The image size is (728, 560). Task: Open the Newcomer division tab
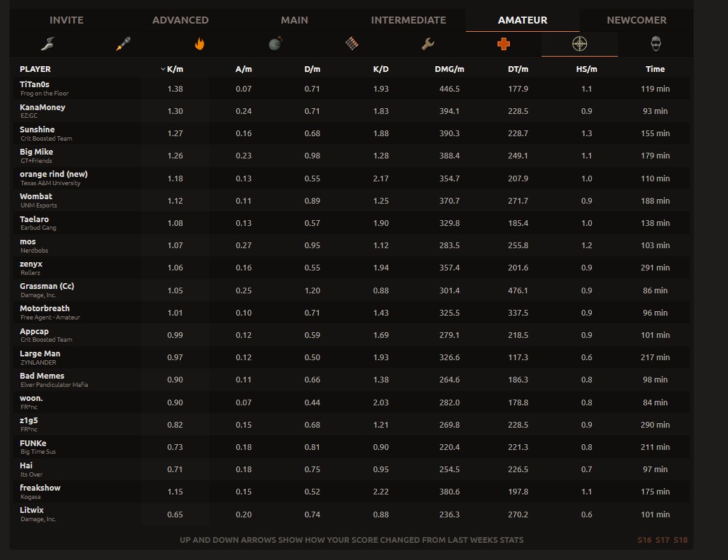pyautogui.click(x=636, y=20)
